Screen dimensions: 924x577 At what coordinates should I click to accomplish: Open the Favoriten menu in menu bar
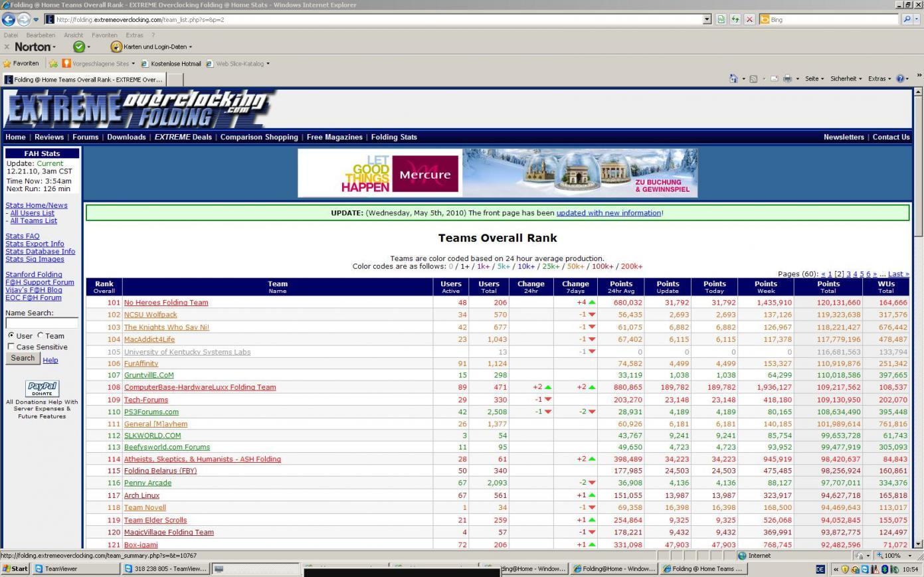[x=104, y=35]
